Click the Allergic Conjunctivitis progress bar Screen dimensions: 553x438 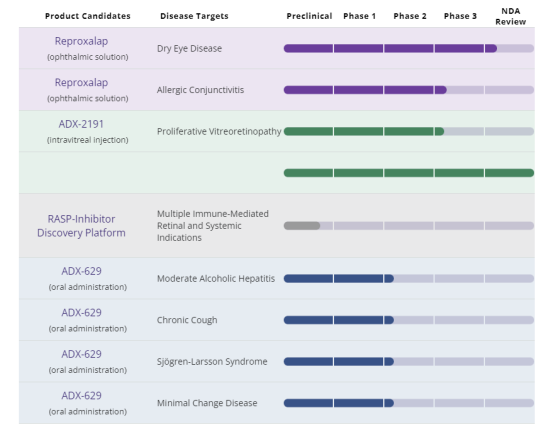tap(409, 90)
